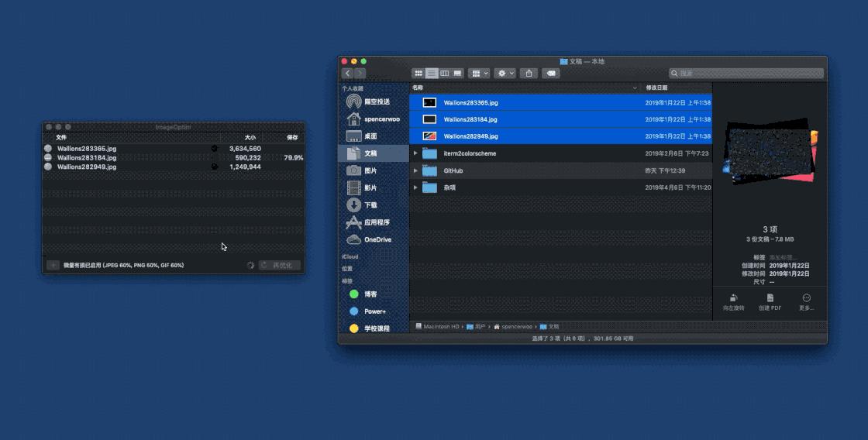Open the spencerwoo home folder in the sidebar
The width and height of the screenshot is (868, 440).
(x=373, y=119)
